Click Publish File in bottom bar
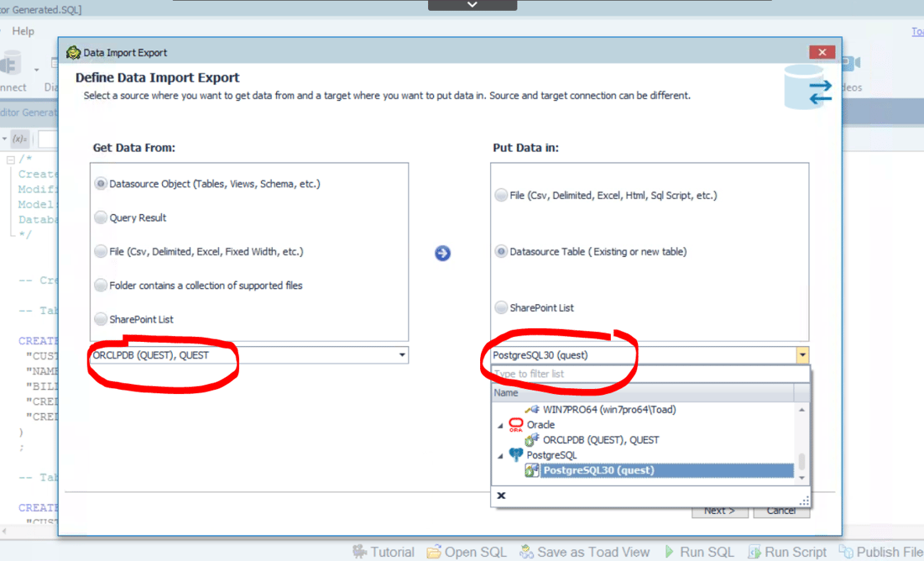The image size is (924, 561). (x=881, y=552)
